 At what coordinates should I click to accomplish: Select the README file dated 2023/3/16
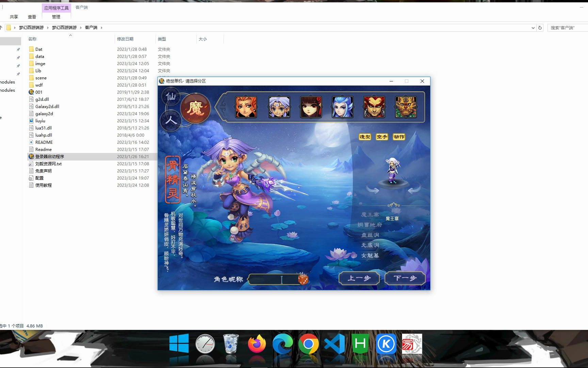[x=44, y=142]
